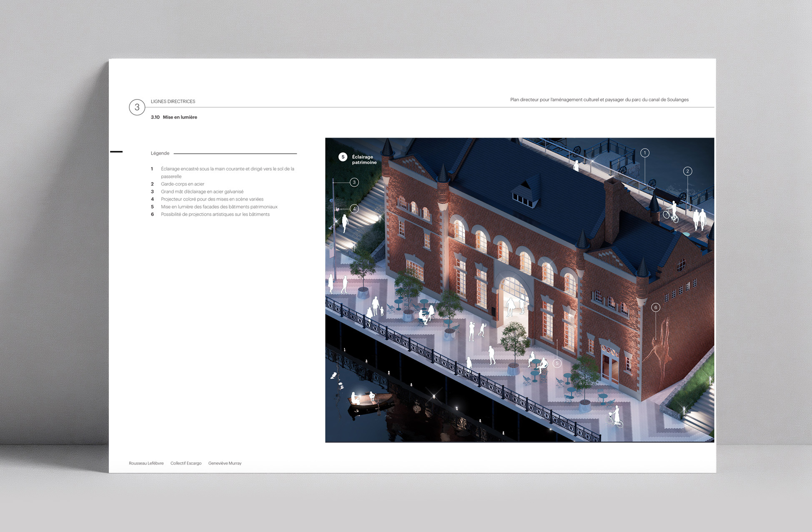Viewport: 812px width, 532px height.
Task: Click the Légende heading
Action: [160, 153]
